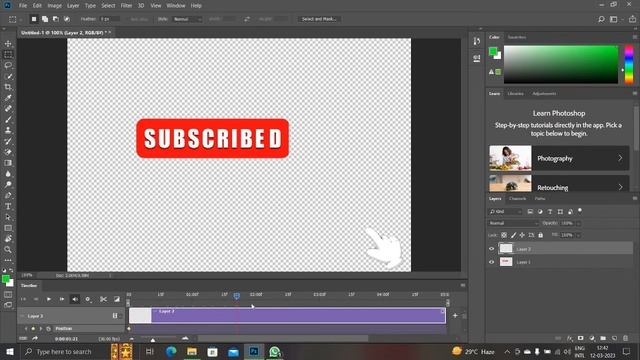640x360 pixels.
Task: Expand the Photography tutorials chevron
Action: [620, 158]
